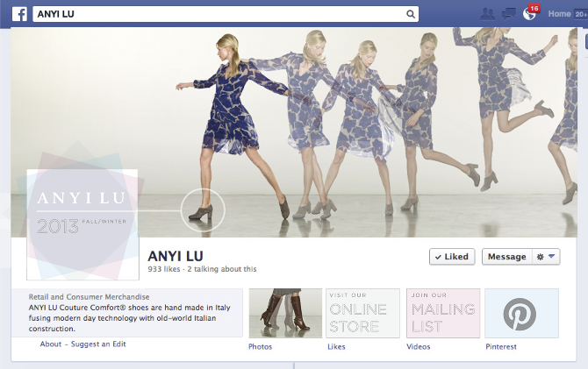Open the messages inbox icon
This screenshot has width=588, height=369.
click(x=509, y=13)
